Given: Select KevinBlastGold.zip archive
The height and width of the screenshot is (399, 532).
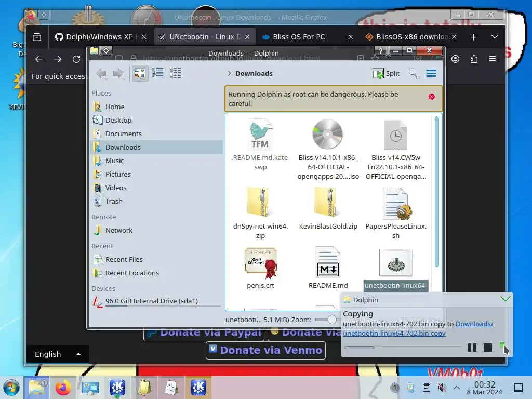Looking at the screenshot, I should click(x=328, y=209).
